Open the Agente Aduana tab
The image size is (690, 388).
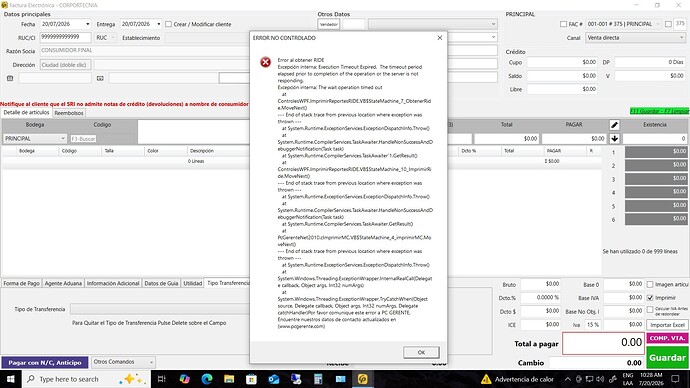(63, 283)
